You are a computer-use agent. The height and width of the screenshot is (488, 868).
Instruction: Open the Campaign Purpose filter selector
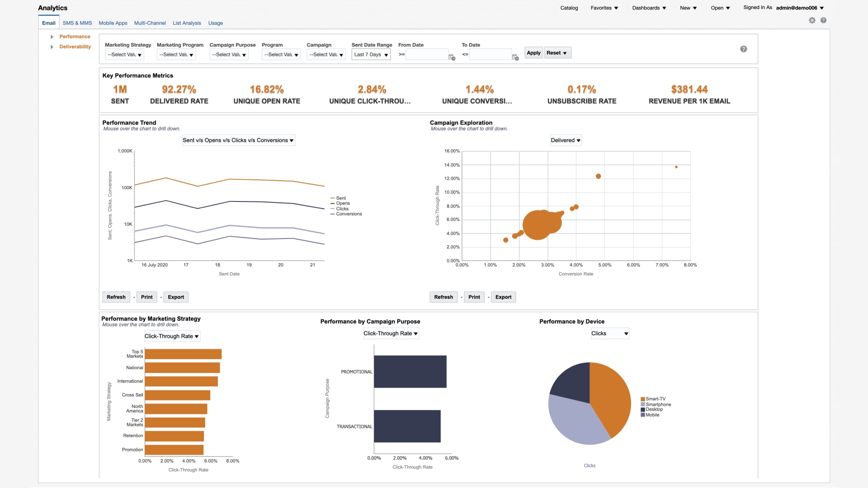coord(229,54)
